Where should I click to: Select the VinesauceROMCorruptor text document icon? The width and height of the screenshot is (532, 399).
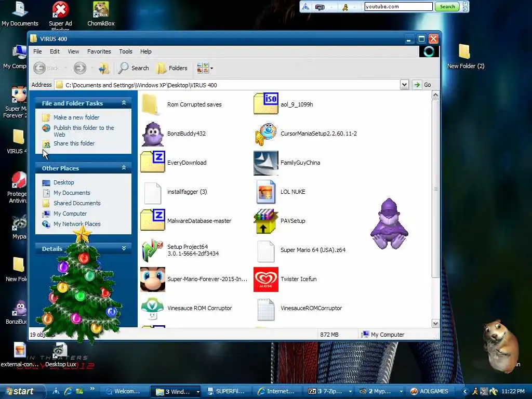(266, 310)
